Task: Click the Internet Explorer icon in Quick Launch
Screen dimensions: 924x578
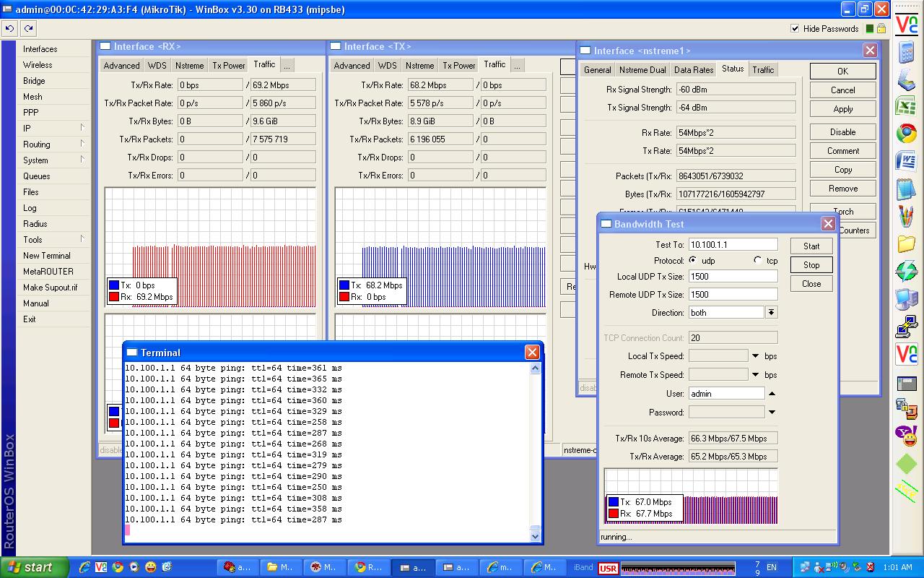Action: click(84, 567)
